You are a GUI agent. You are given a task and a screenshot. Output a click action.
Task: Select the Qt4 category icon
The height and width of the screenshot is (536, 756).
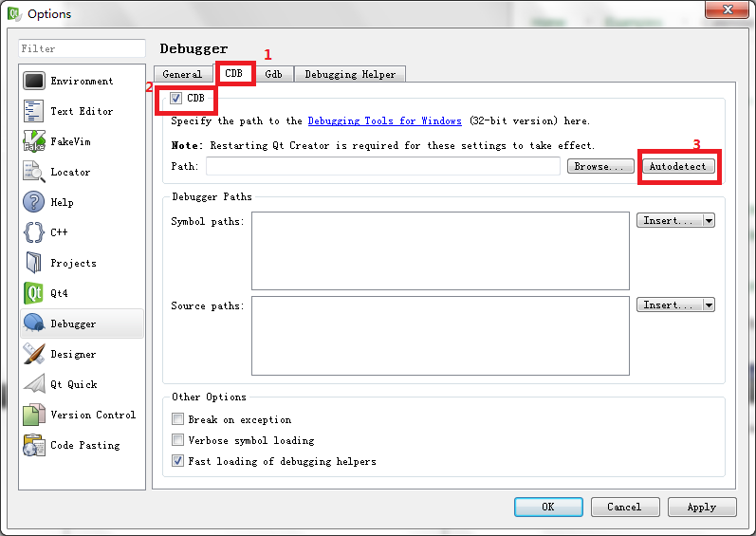(34, 294)
